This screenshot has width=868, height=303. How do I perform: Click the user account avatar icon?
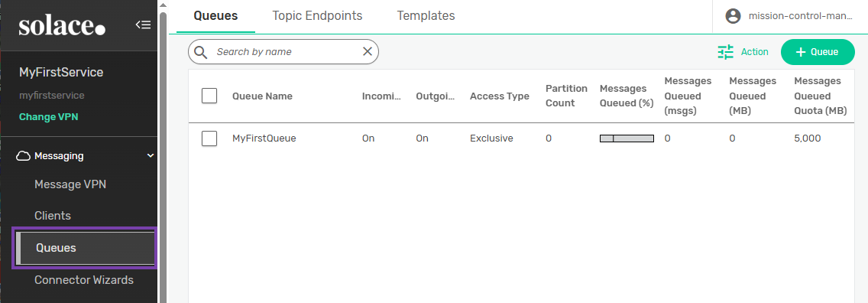pos(733,16)
